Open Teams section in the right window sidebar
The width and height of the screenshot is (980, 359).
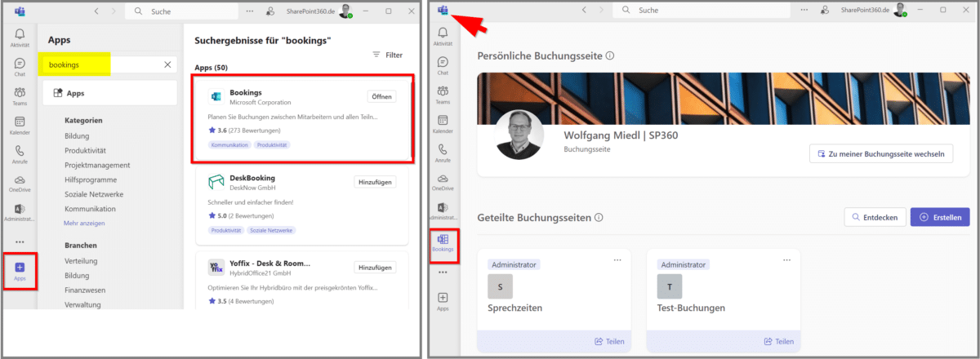[x=443, y=96]
